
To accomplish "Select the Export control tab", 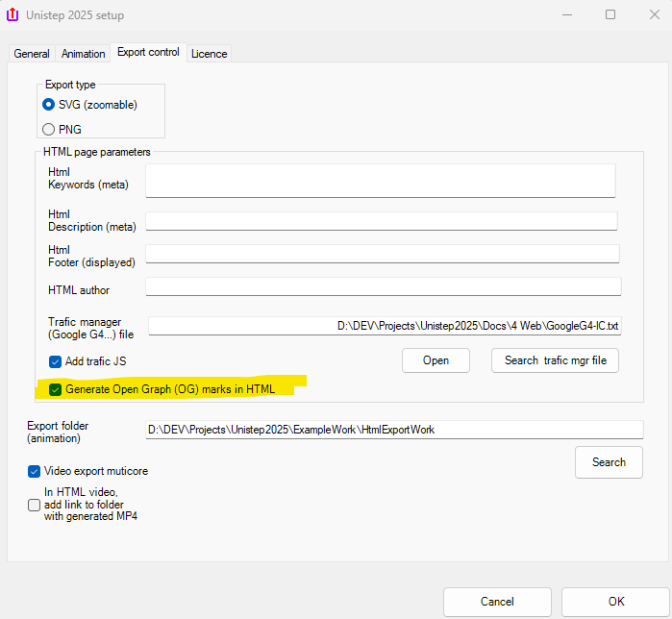I will (x=148, y=53).
